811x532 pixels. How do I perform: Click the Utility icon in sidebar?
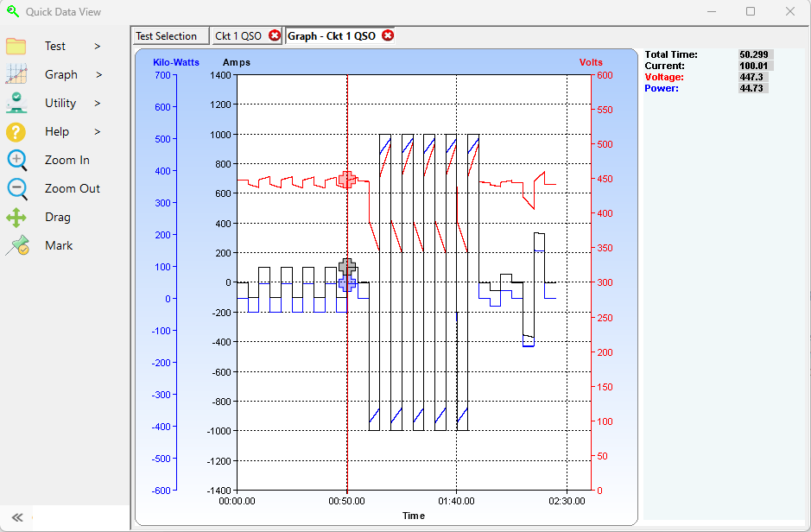pos(16,103)
